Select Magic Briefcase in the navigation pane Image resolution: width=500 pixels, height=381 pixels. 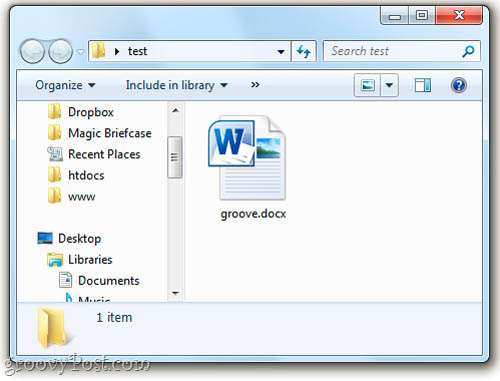tap(110, 133)
